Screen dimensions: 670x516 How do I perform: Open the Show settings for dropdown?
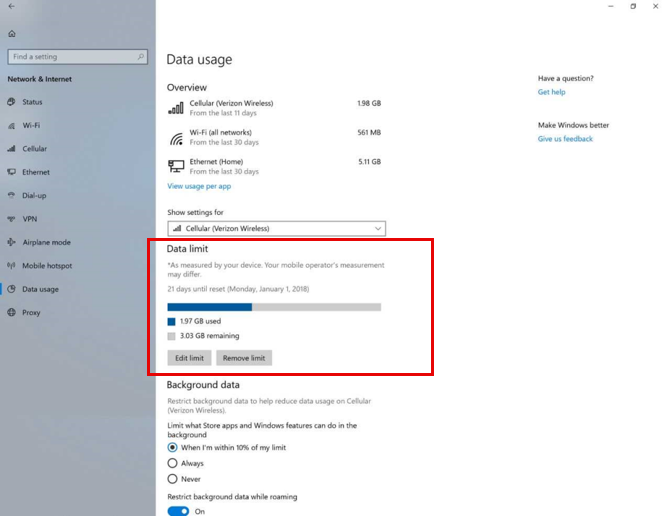click(x=276, y=229)
